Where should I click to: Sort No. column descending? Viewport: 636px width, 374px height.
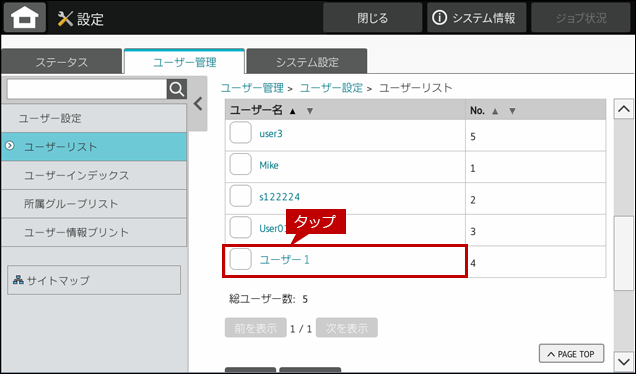pos(512,111)
